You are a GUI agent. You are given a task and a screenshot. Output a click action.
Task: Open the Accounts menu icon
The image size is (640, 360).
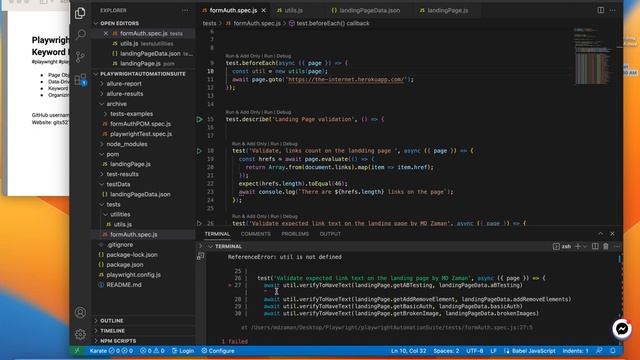(x=80, y=312)
